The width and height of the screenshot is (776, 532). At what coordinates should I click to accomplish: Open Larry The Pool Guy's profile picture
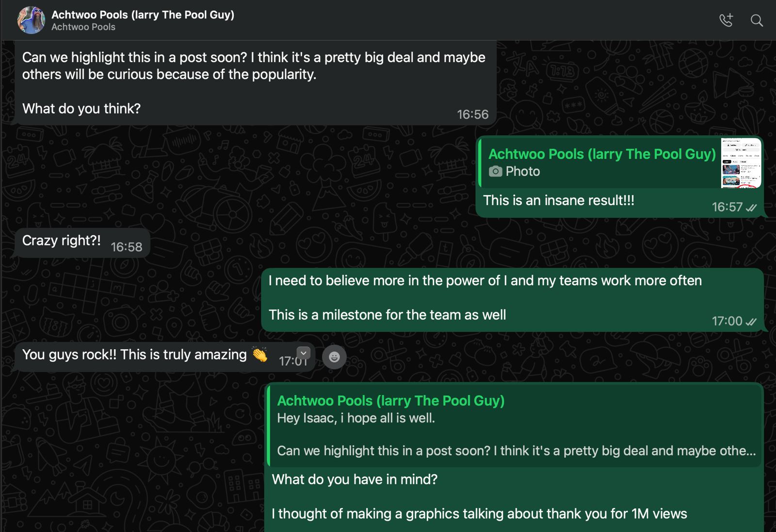[31, 20]
